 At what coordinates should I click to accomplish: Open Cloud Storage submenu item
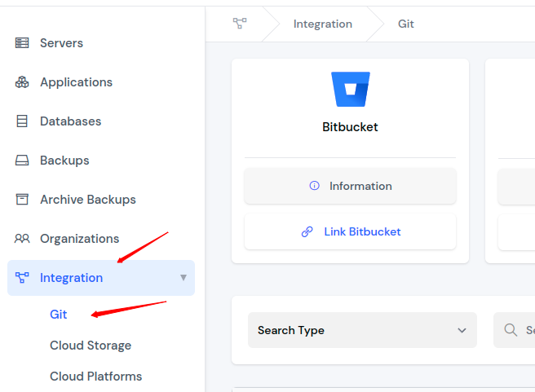click(x=91, y=346)
